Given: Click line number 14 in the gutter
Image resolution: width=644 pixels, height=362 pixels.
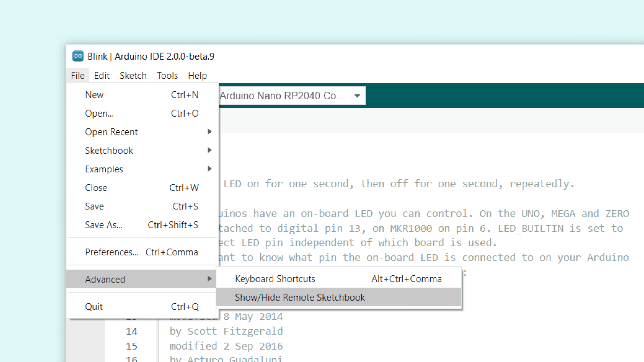Looking at the screenshot, I should (x=131, y=331).
